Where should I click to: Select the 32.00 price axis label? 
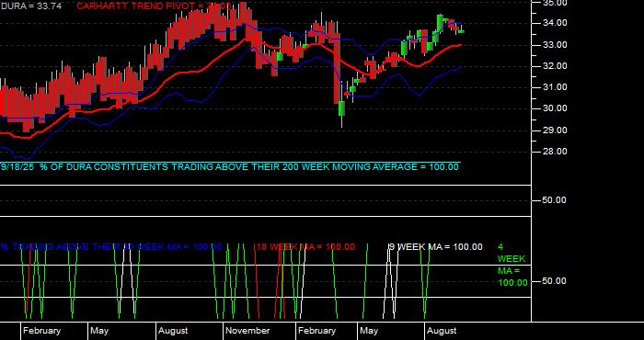[x=555, y=66]
